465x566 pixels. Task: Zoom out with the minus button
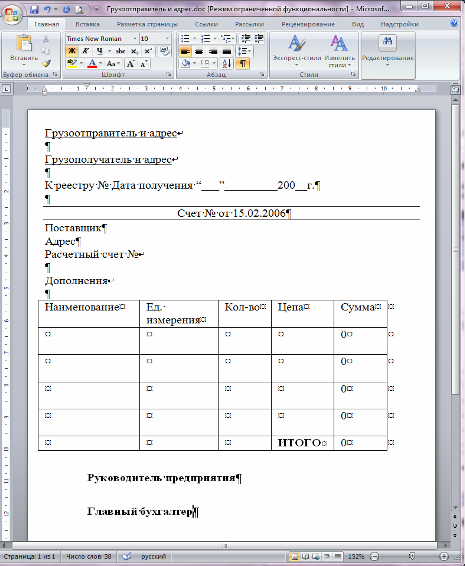pos(375,556)
